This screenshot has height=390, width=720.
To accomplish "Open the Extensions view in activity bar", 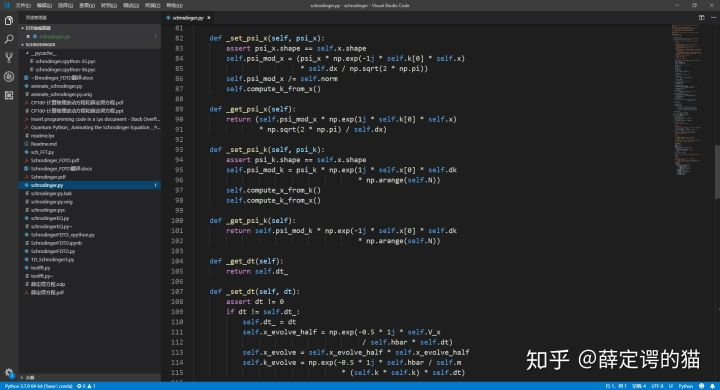I will pyautogui.click(x=9, y=95).
